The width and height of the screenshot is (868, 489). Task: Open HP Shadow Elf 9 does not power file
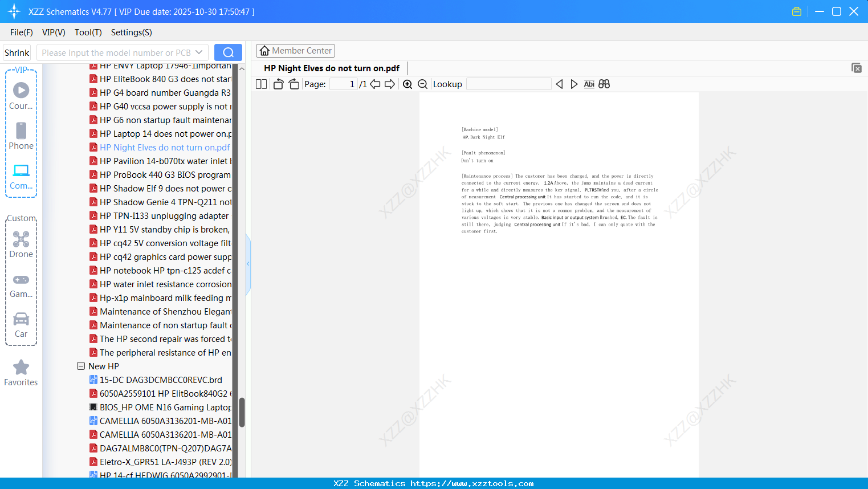[x=161, y=189]
